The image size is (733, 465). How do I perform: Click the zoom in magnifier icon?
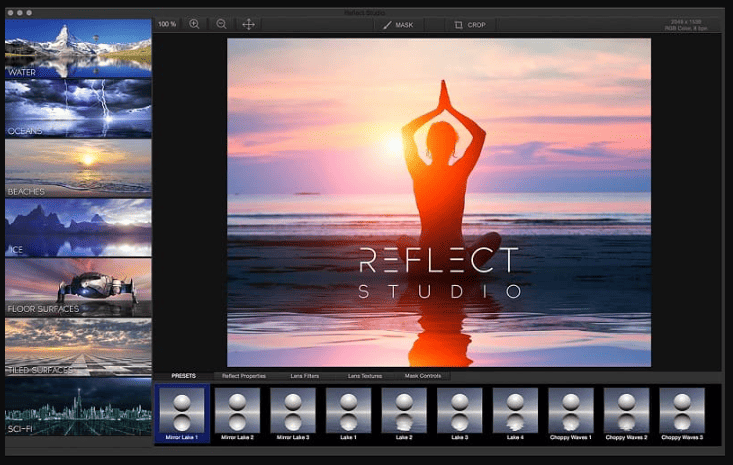(x=194, y=24)
